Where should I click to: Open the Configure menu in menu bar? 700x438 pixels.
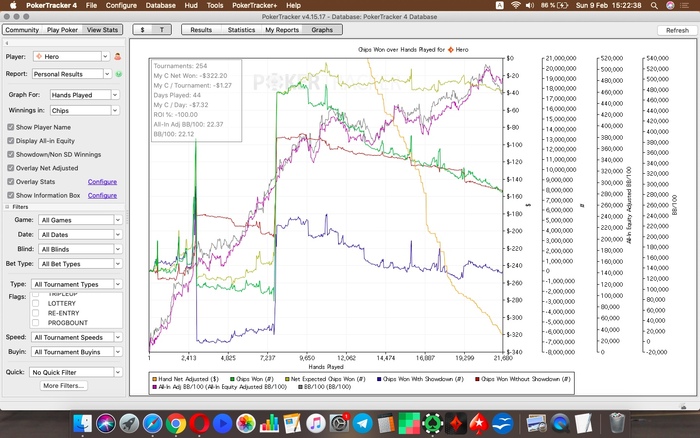point(121,5)
